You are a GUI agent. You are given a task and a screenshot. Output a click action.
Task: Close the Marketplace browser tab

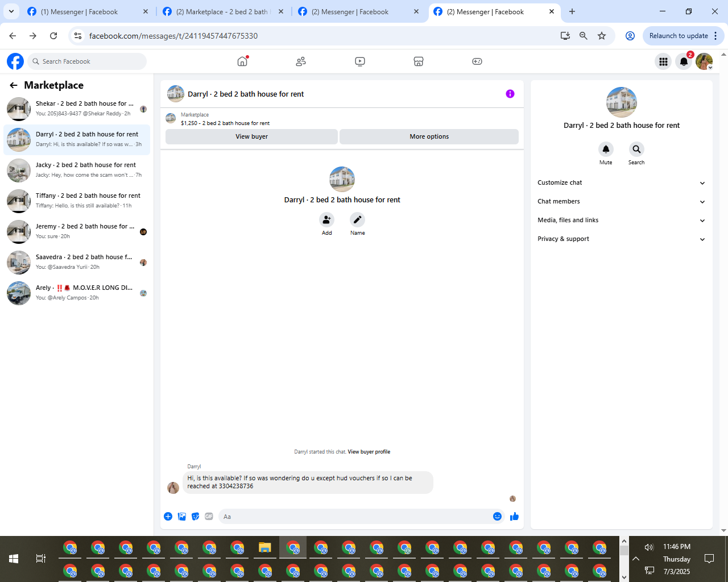[281, 11]
